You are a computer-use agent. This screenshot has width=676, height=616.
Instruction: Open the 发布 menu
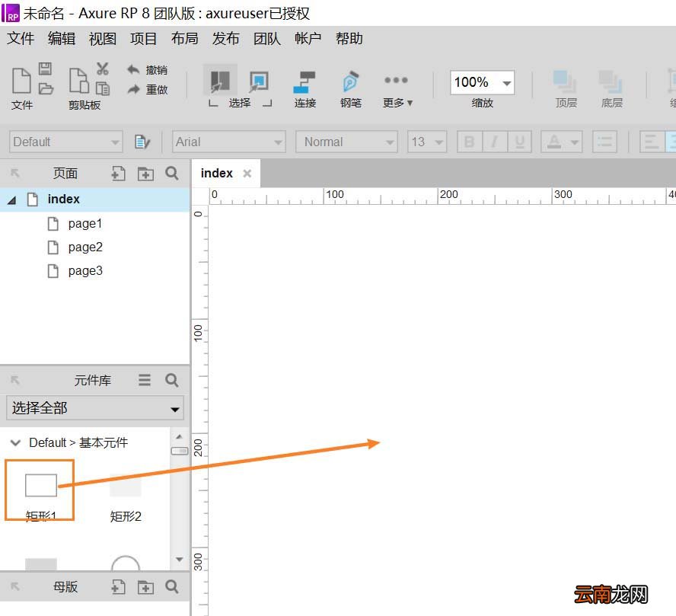[225, 38]
